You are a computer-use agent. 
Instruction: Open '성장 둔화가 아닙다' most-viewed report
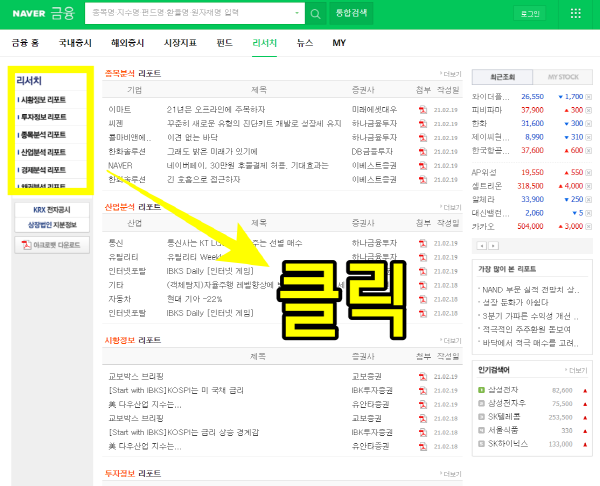515,303
